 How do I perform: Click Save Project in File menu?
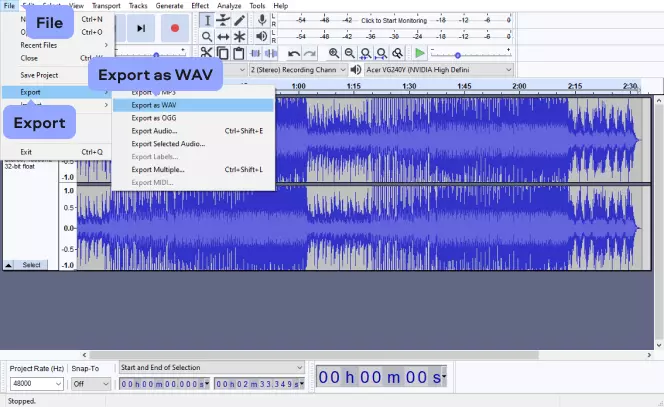point(39,75)
